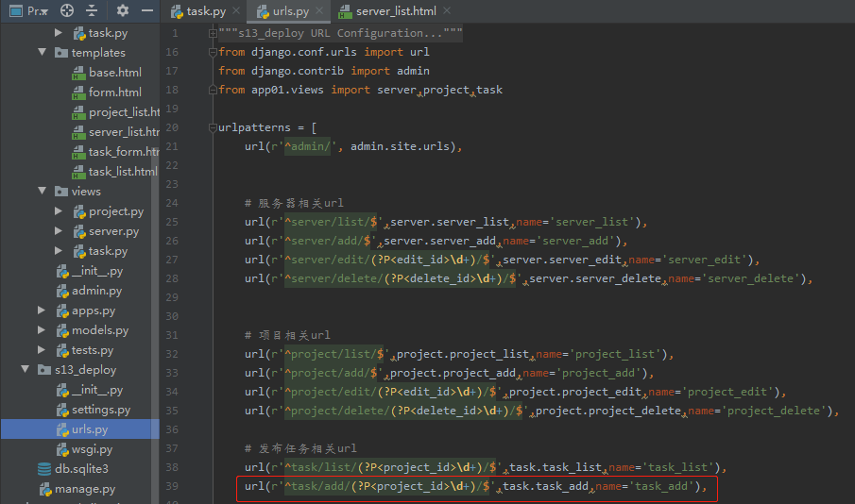Click task.task_add on line 39

[546, 486]
